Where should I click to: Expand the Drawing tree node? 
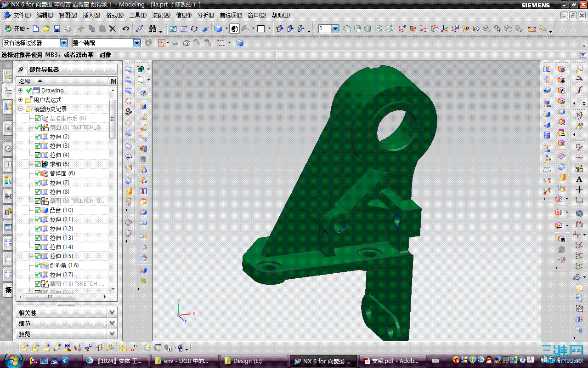click(x=21, y=91)
